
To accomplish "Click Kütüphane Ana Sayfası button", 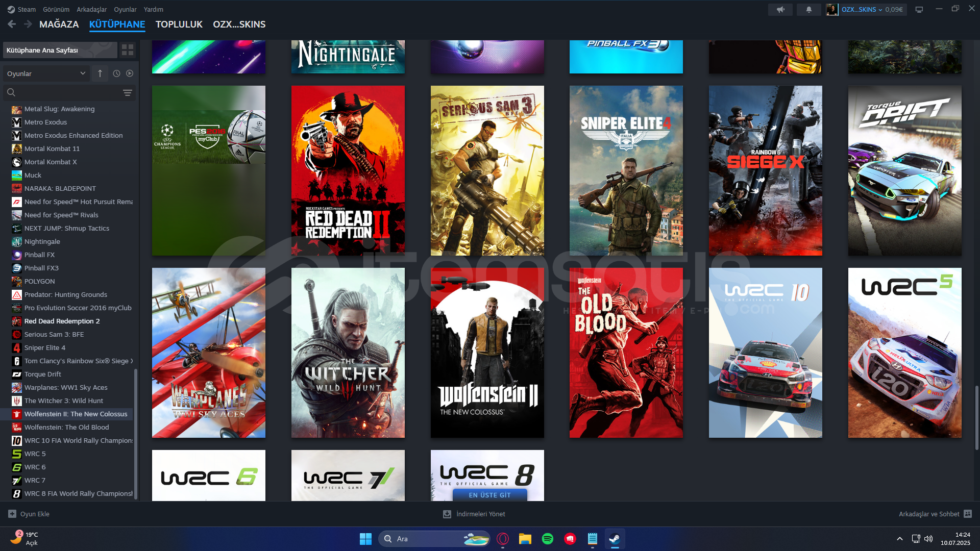I will click(60, 50).
